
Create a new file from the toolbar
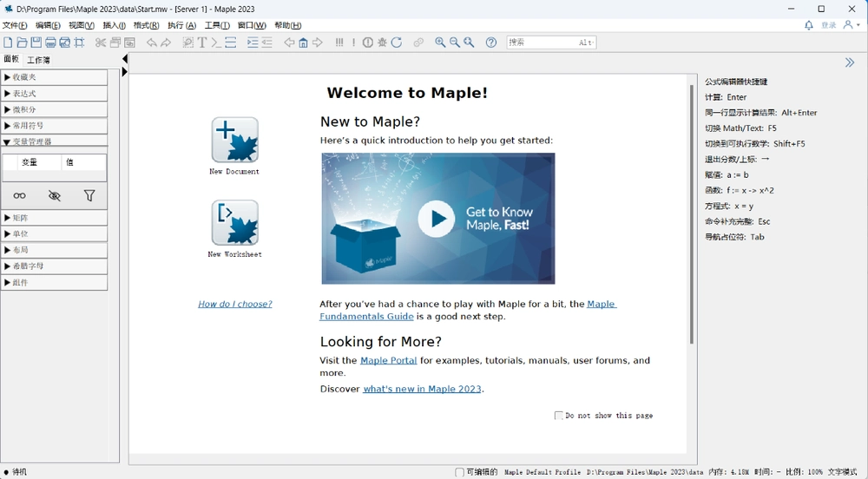click(x=8, y=43)
